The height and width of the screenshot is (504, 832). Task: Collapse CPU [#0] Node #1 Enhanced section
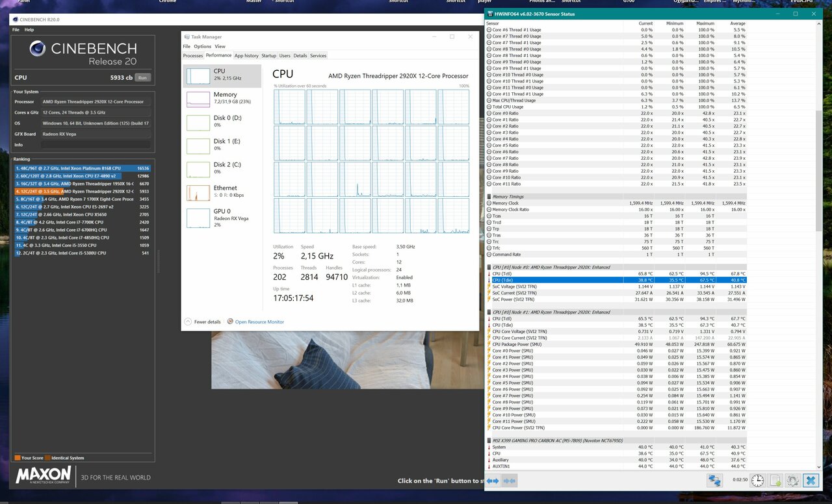pyautogui.click(x=489, y=312)
